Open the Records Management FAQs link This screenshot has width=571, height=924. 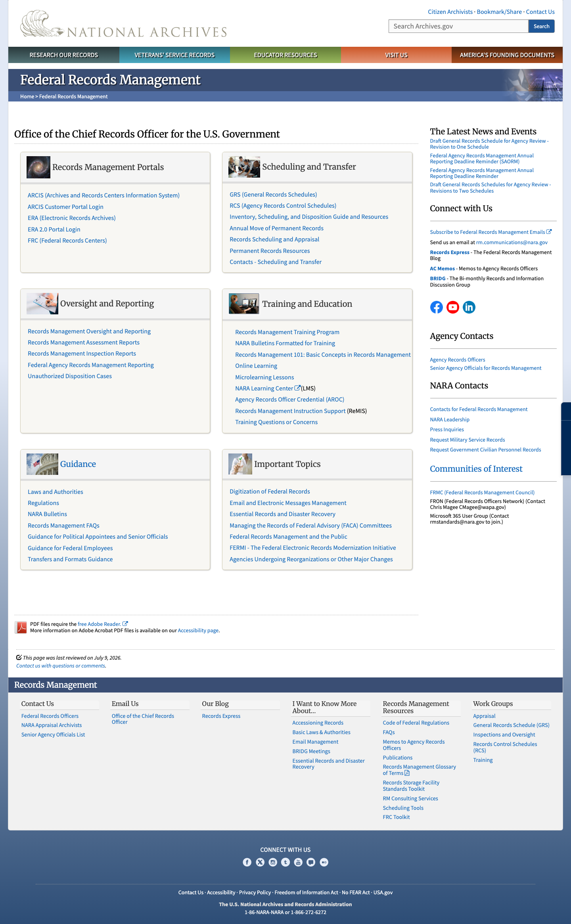coord(63,526)
